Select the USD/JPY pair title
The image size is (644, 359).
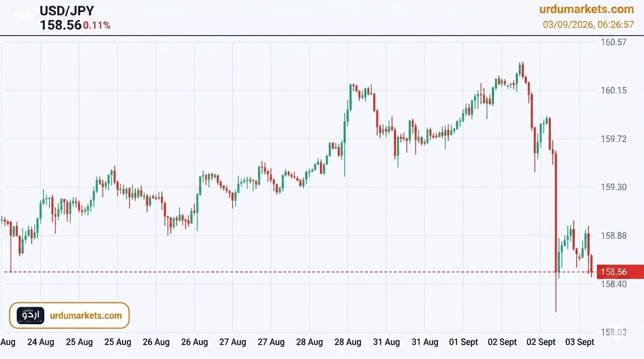[66, 11]
